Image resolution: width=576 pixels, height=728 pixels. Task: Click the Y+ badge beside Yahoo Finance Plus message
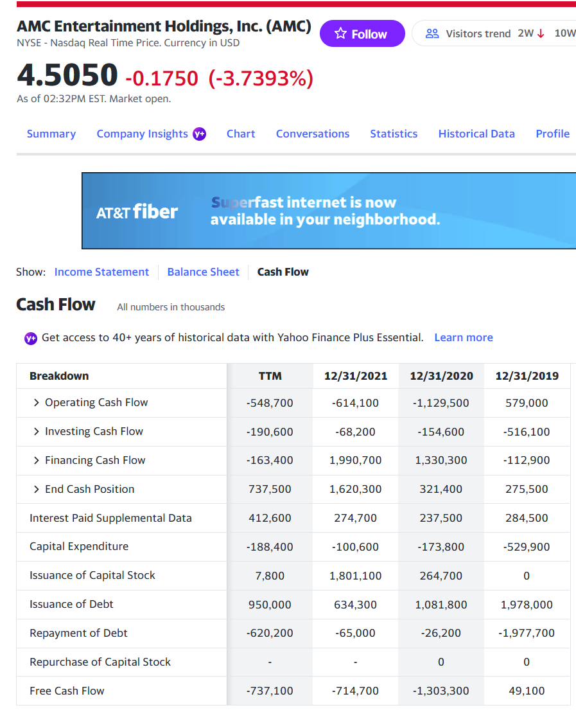(x=31, y=338)
